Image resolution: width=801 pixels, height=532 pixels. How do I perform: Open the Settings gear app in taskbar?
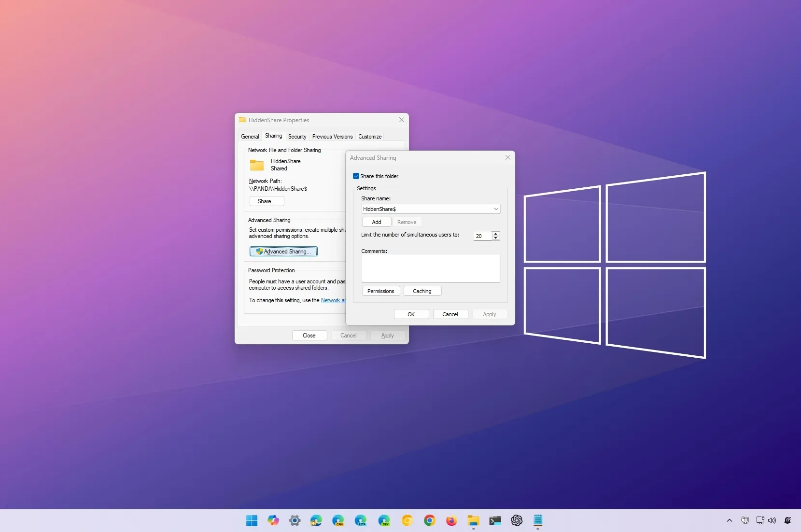click(x=295, y=520)
